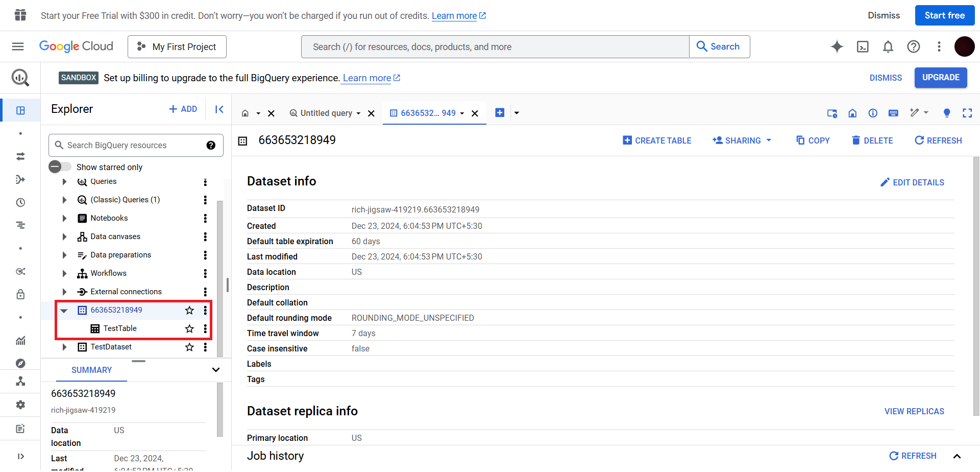Open the Data preparations item

coord(121,255)
